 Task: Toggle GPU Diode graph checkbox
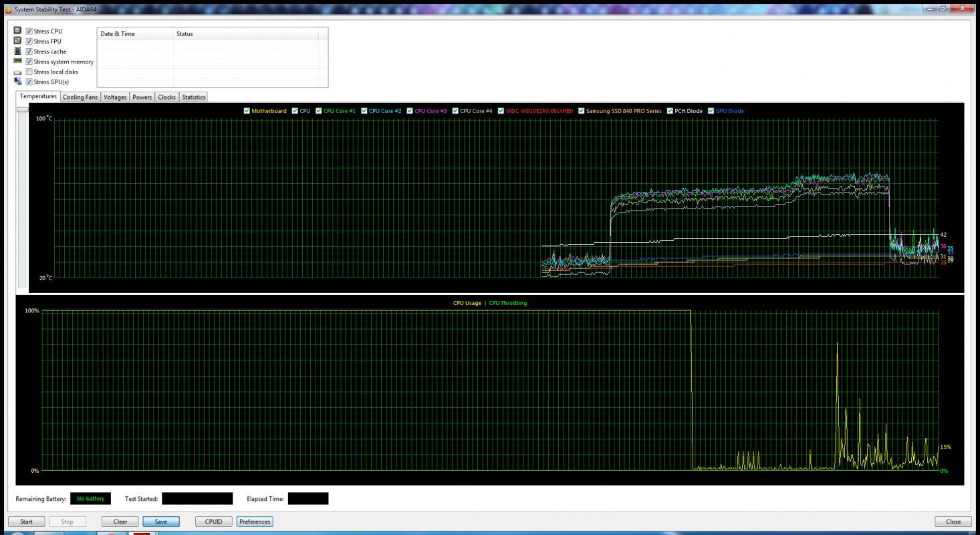click(x=711, y=111)
